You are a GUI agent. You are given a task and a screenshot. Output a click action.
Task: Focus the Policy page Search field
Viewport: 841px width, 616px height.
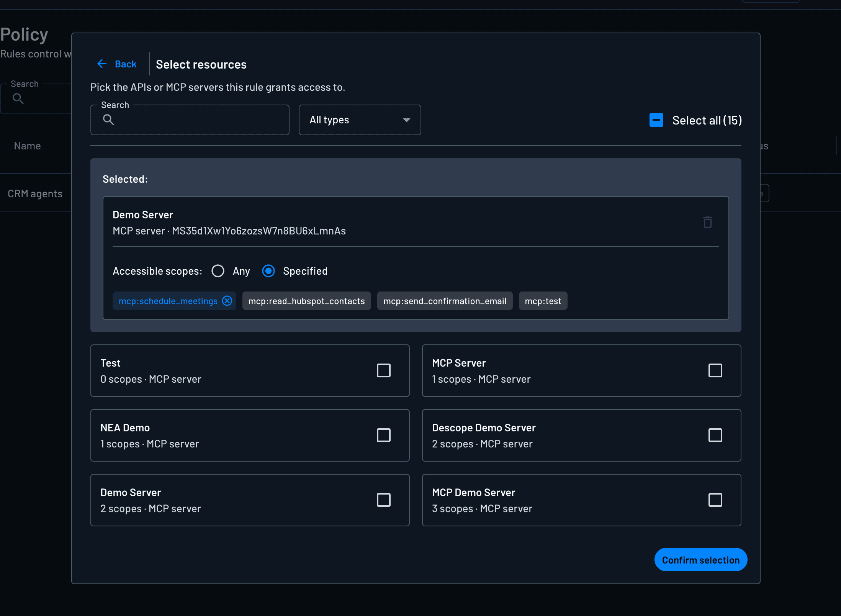click(x=36, y=99)
